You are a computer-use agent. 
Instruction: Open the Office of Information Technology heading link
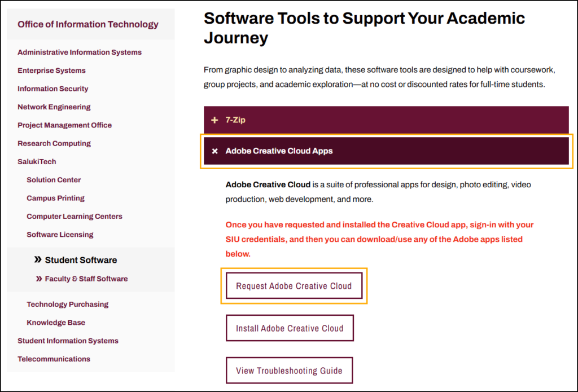click(88, 24)
